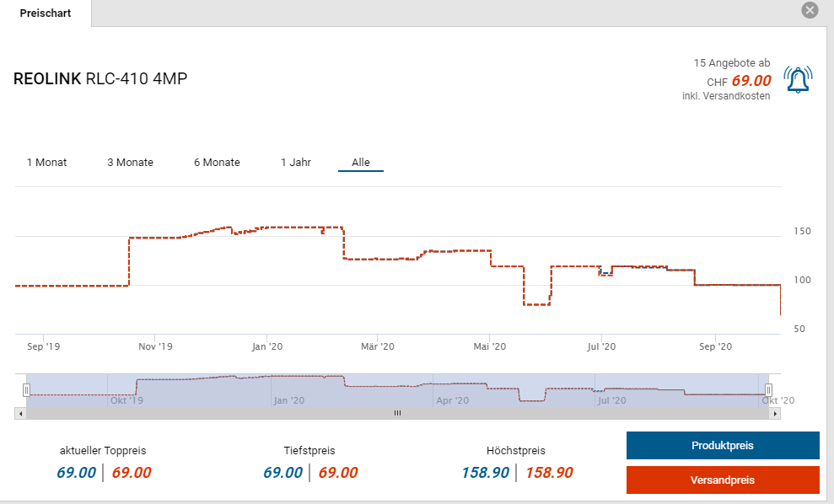Click the price alert bell icon

(x=797, y=80)
